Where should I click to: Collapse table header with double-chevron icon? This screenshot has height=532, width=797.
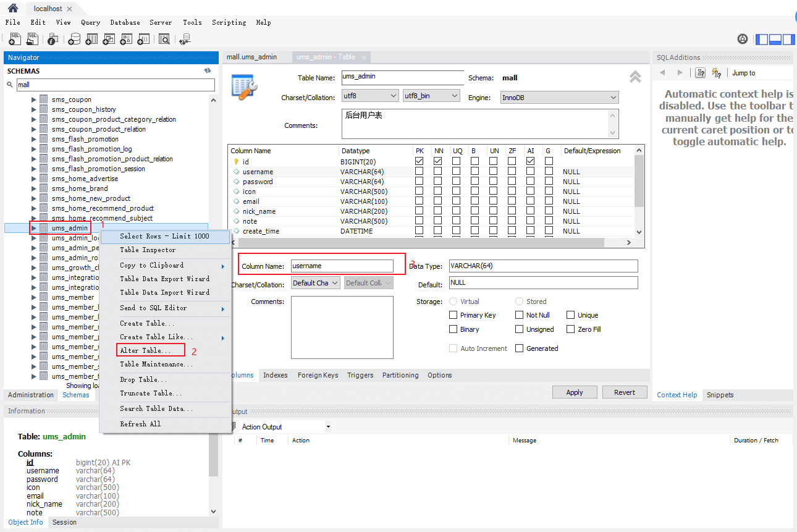[635, 77]
